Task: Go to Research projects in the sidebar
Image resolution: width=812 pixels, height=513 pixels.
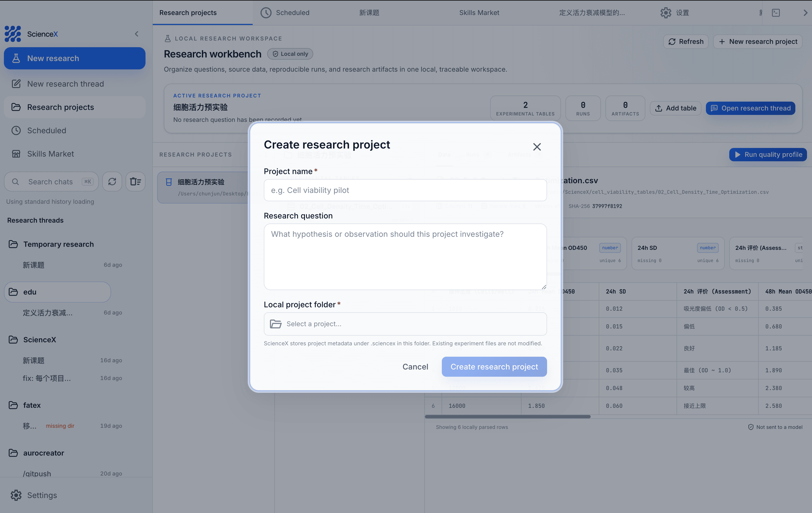Action: pyautogui.click(x=74, y=107)
